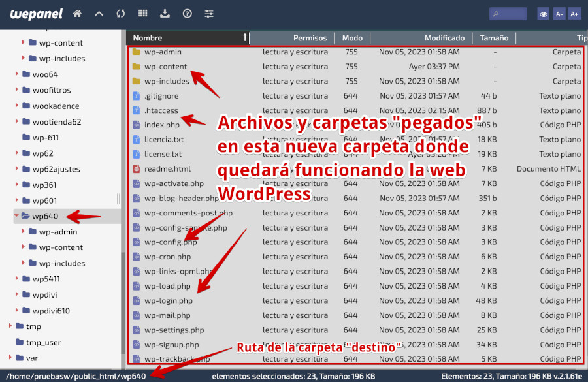The width and height of the screenshot is (588, 382).
Task: Select wp-settings.php file icon
Action: 137,330
